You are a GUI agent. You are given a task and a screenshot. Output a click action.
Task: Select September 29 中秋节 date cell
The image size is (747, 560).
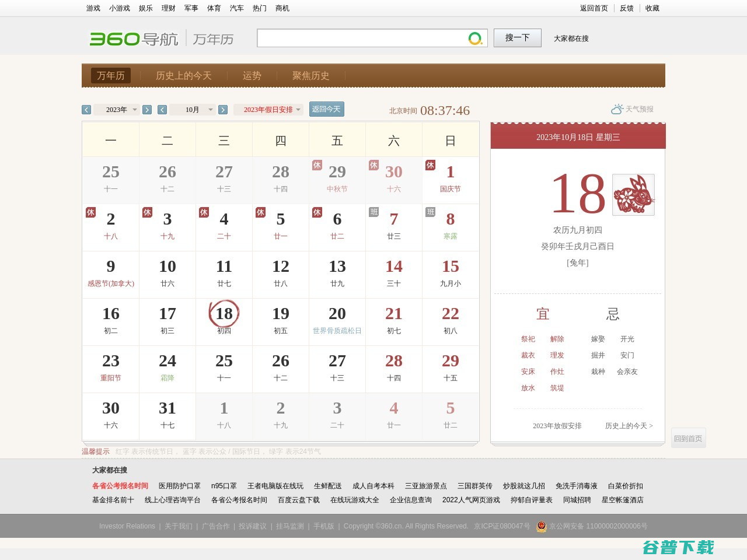(337, 180)
